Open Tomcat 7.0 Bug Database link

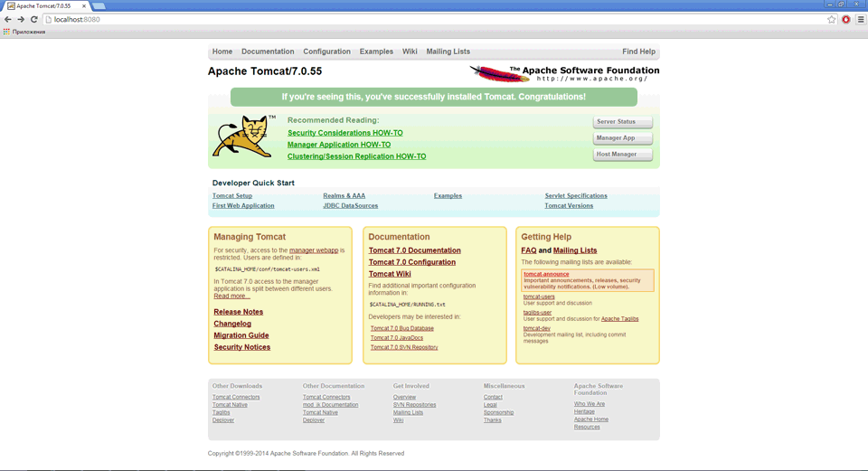click(401, 329)
